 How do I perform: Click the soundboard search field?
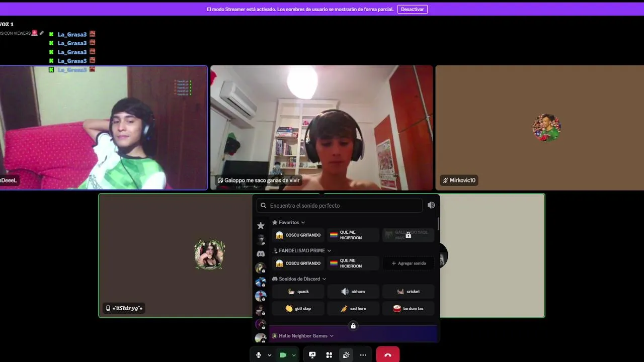coord(340,205)
